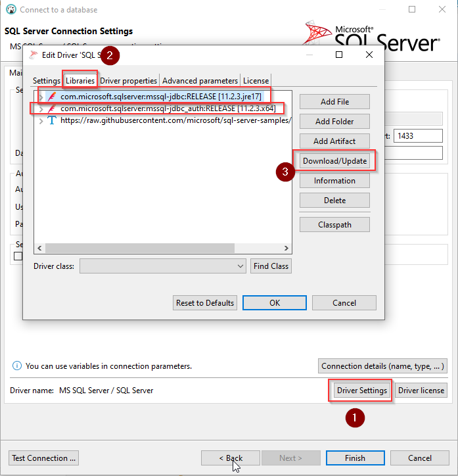
Task: Click the Edit Driver title bar icon
Action: tap(34, 55)
